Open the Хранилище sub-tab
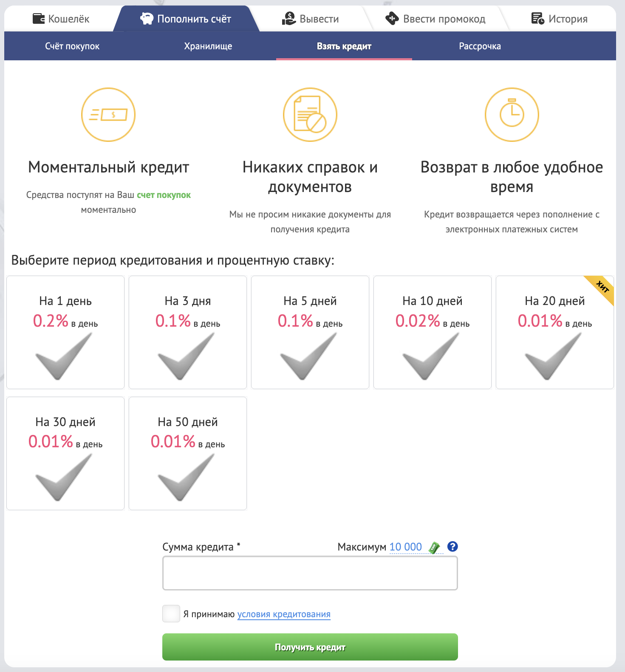The width and height of the screenshot is (625, 672). (x=208, y=46)
